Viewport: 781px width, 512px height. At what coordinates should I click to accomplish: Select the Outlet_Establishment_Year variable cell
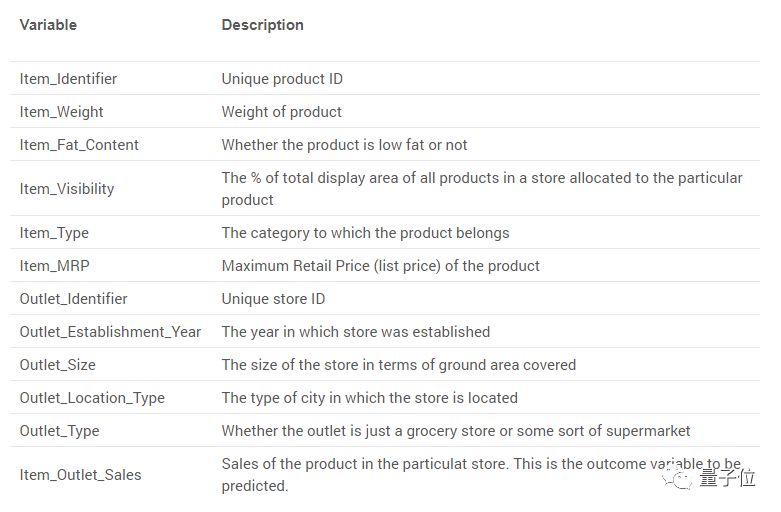pyautogui.click(x=110, y=332)
